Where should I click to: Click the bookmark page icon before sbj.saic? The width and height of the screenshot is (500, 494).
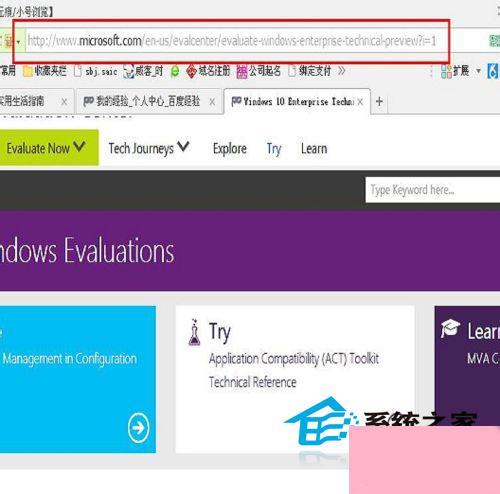[78, 71]
